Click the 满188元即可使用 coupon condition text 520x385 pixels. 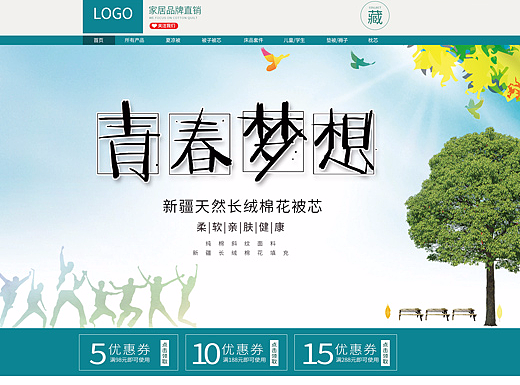click(x=244, y=360)
